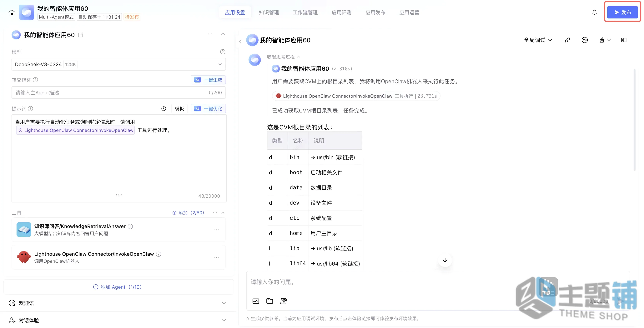The width and height of the screenshot is (644, 328).
Task: Switch to 应用评测 tab
Action: tap(341, 12)
